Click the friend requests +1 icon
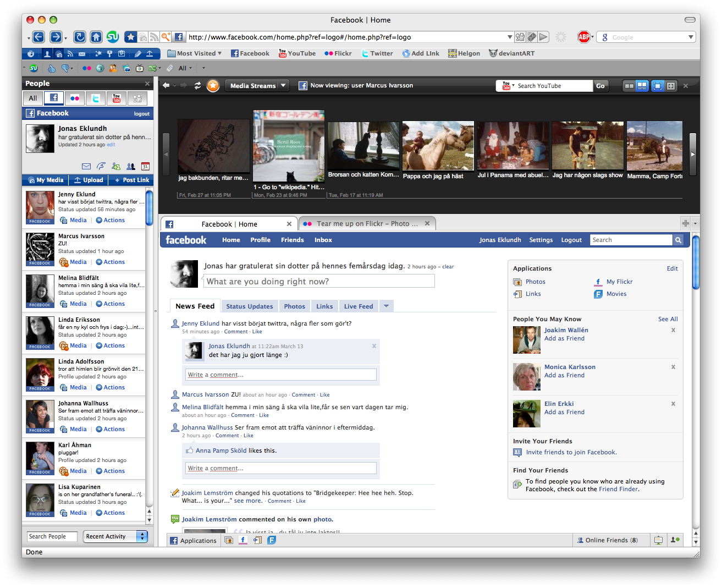Screen dimensions: 722x588 (116, 166)
